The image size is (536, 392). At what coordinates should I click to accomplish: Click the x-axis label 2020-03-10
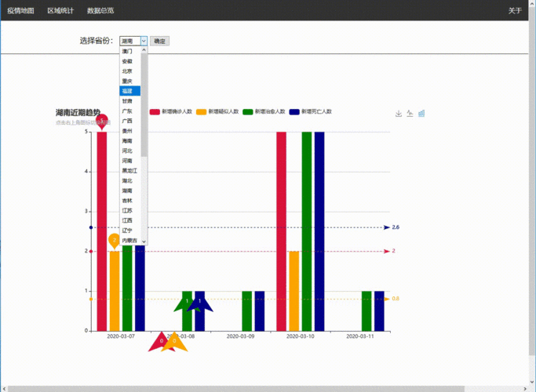point(301,336)
